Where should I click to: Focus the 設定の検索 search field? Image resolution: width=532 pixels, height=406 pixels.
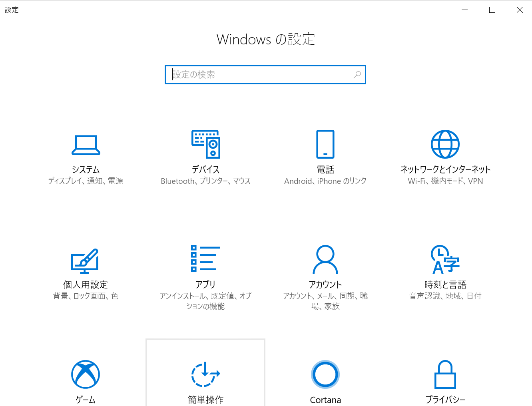265,75
